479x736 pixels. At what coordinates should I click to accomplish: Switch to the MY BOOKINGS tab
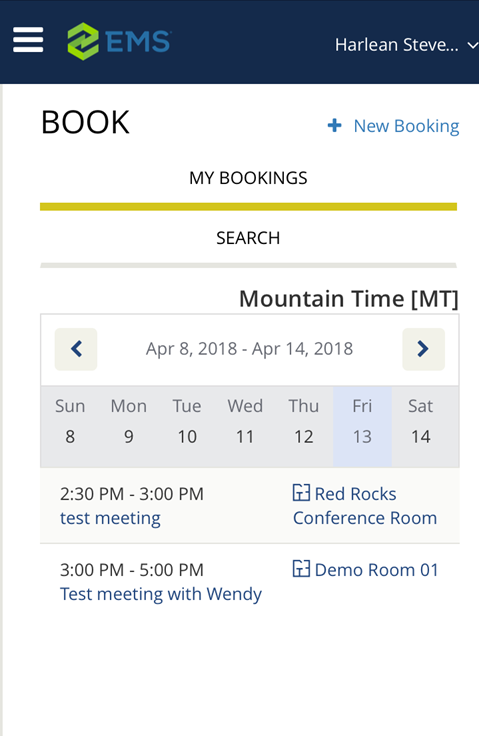(x=248, y=178)
